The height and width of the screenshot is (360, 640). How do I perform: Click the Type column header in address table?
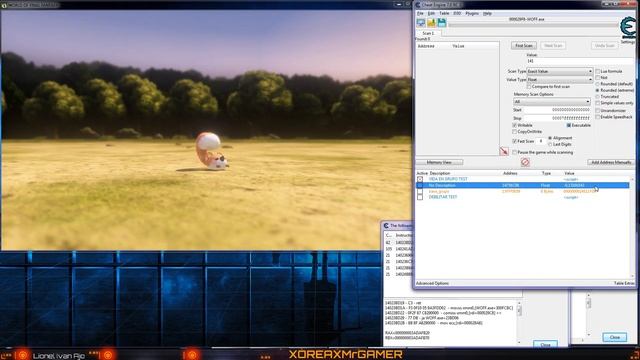pyautogui.click(x=546, y=173)
